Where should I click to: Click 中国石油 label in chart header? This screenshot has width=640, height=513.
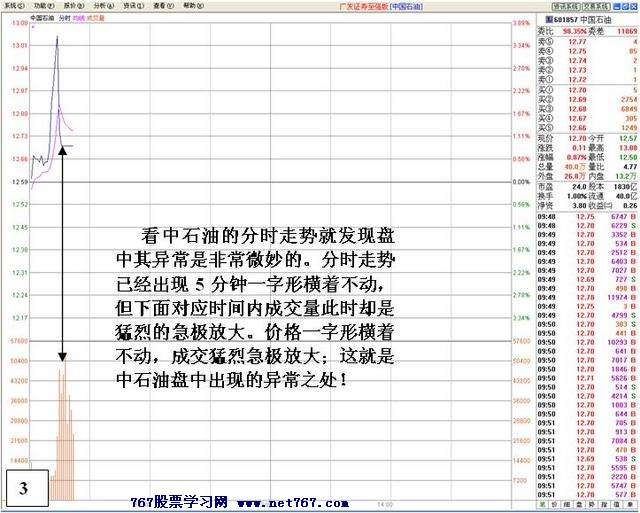point(42,18)
